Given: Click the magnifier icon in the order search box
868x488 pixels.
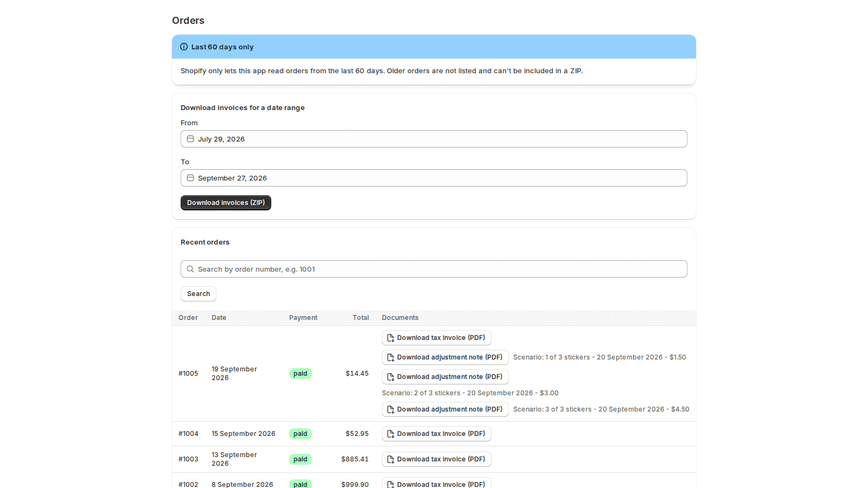Looking at the screenshot, I should pyautogui.click(x=190, y=269).
